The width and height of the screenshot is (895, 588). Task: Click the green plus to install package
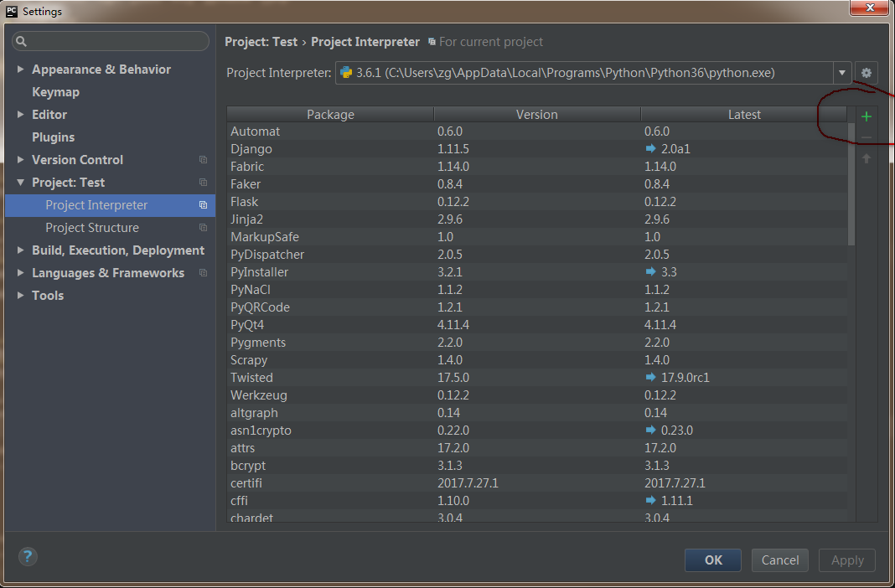pyautogui.click(x=866, y=117)
